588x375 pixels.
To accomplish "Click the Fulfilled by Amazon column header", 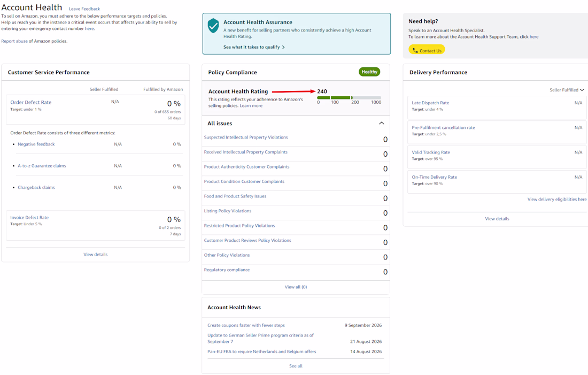I will pyautogui.click(x=163, y=89).
